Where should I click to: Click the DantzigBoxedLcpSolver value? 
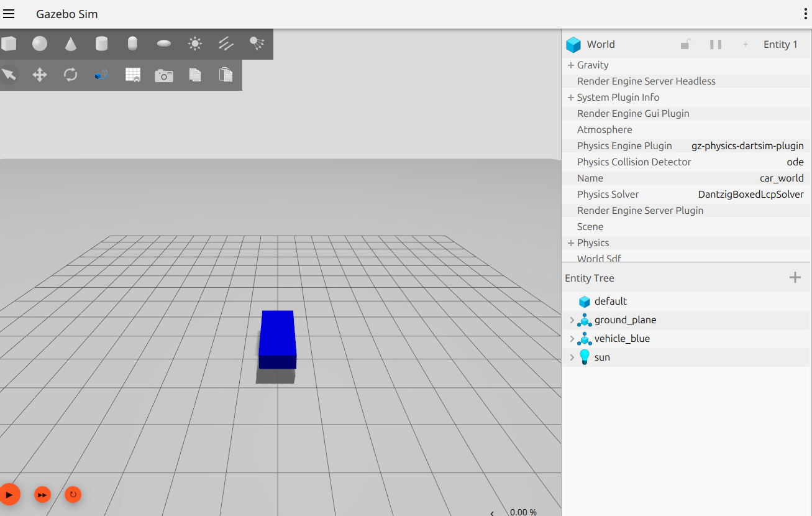tap(751, 194)
